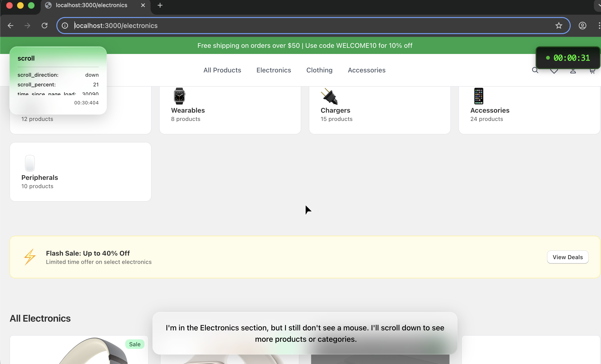Image resolution: width=601 pixels, height=364 pixels.
Task: Go back using browser back arrow
Action: [10, 26]
